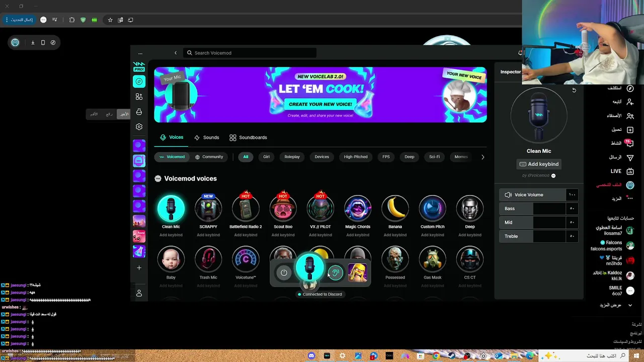Open the Voicelab flask icon in sidebar
The width and height of the screenshot is (644, 362).
pyautogui.click(x=139, y=112)
